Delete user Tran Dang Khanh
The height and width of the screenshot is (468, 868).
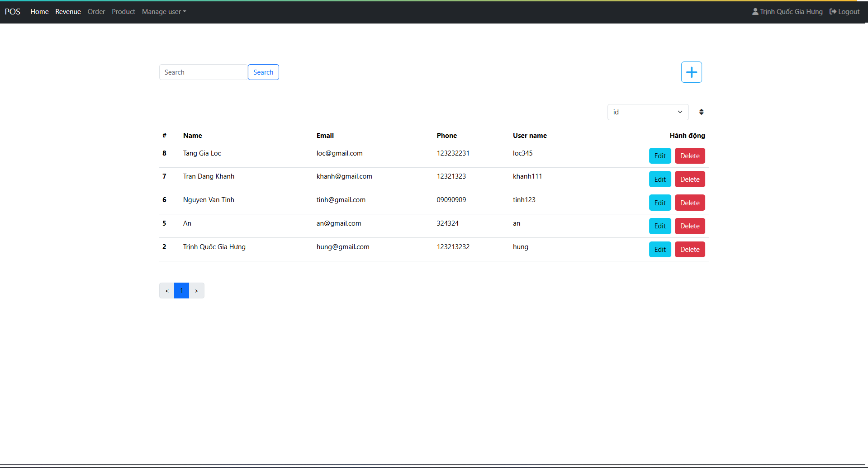click(689, 180)
